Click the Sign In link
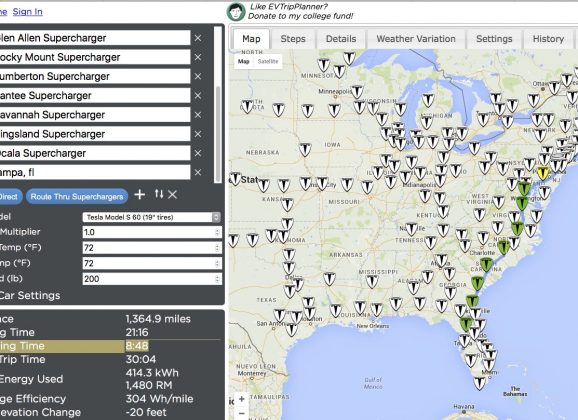The height and width of the screenshot is (420, 578). (x=28, y=11)
